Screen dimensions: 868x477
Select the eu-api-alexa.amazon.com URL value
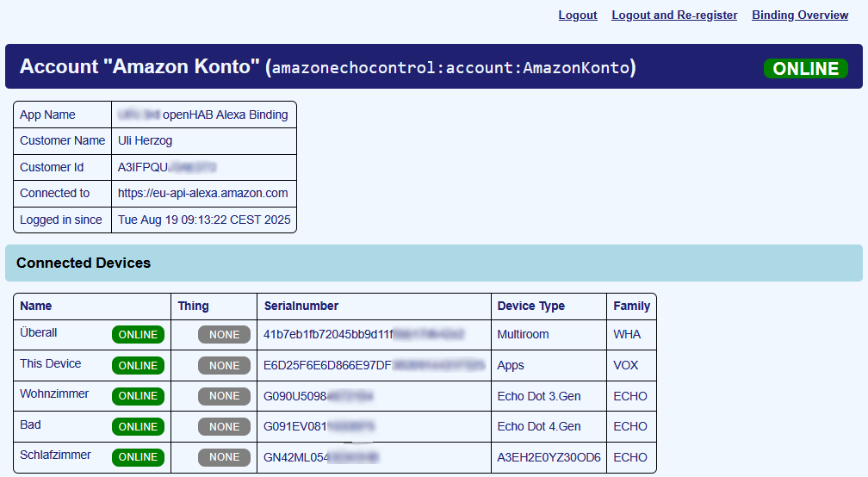(202, 193)
